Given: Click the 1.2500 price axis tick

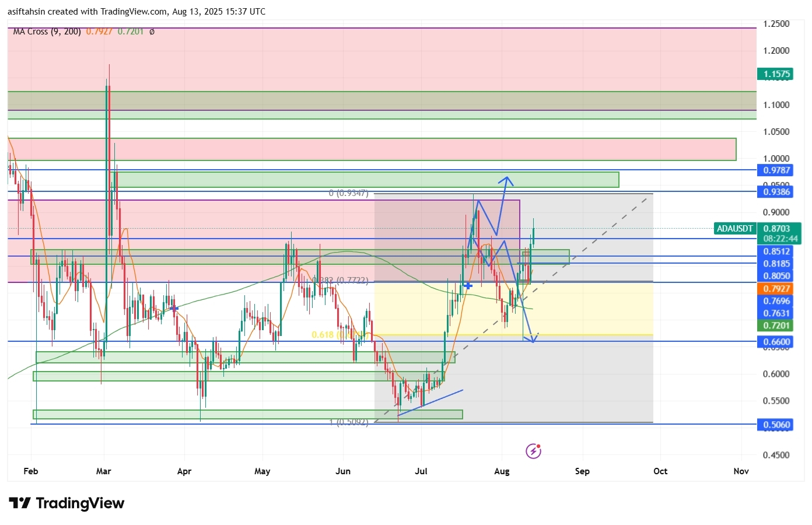Looking at the screenshot, I should 776,24.
